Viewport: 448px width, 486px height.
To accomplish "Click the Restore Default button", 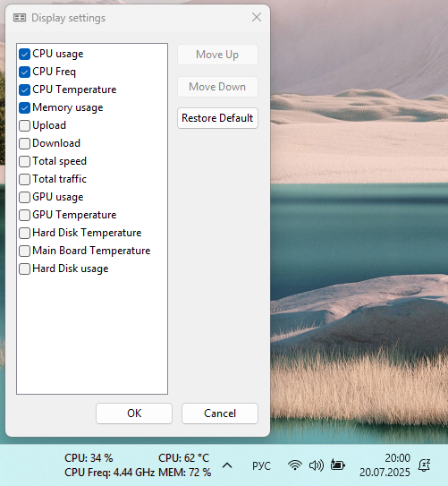I will pyautogui.click(x=217, y=118).
